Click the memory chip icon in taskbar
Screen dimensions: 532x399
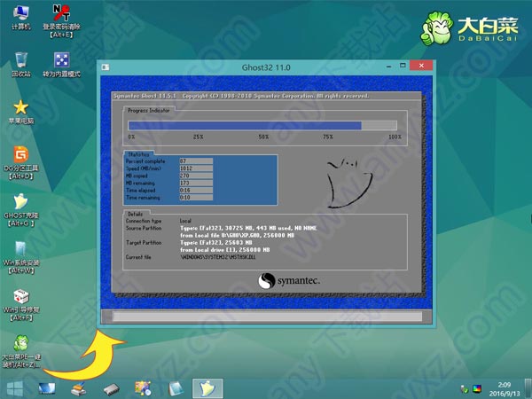click(112, 389)
